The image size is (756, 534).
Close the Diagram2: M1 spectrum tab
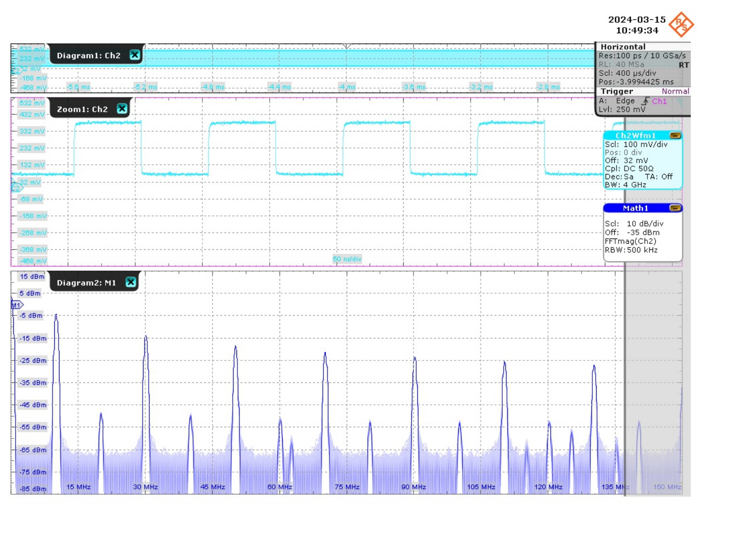131,282
